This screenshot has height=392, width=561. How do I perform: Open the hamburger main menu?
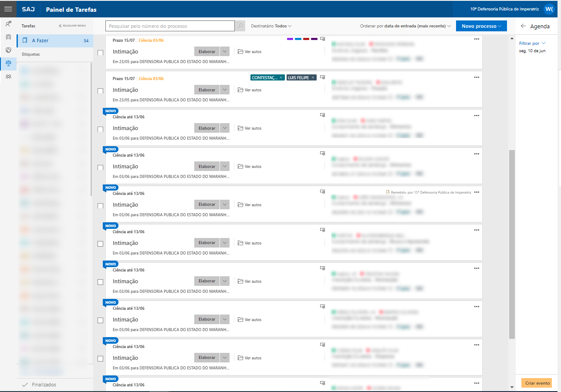click(x=8, y=9)
